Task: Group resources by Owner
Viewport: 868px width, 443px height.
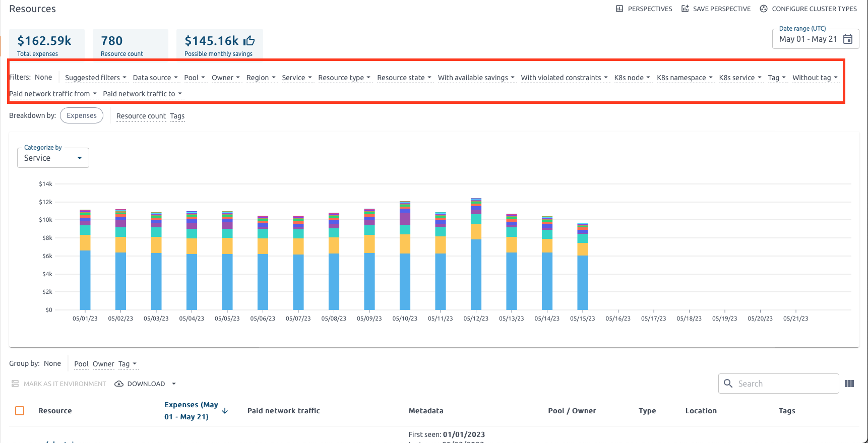Action: [x=103, y=364]
